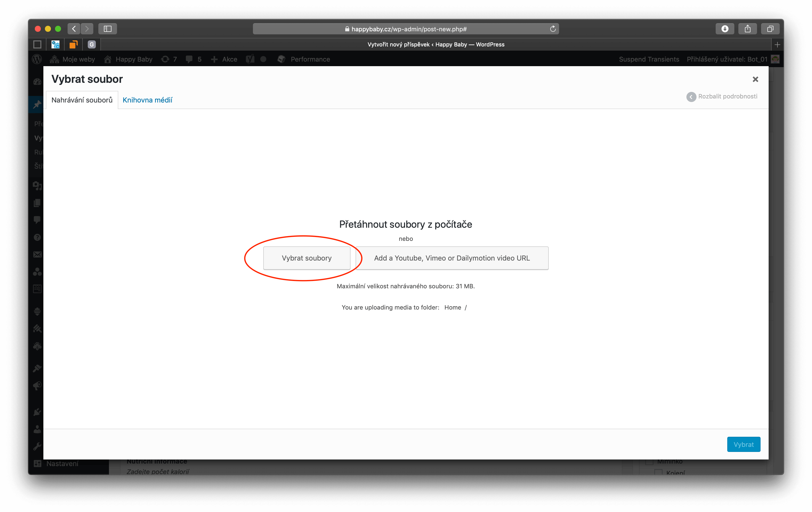Click the WordPress logo in the admin bar
The width and height of the screenshot is (812, 512).
[x=37, y=59]
